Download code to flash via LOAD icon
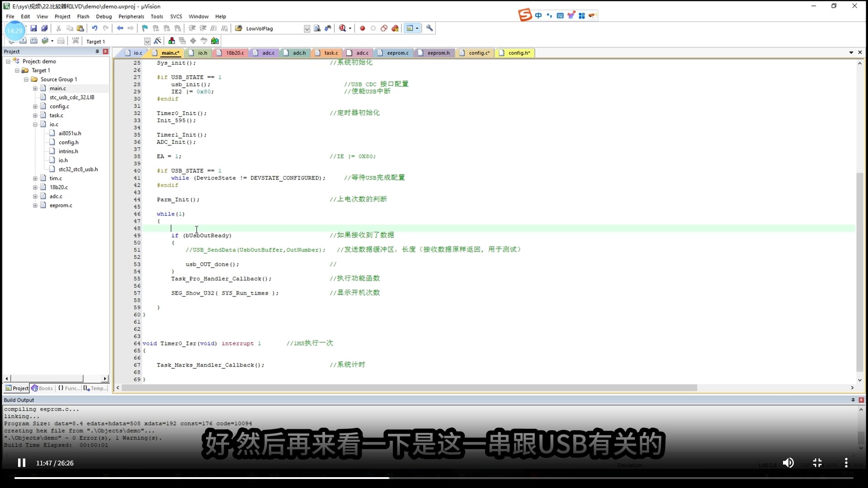The width and height of the screenshot is (868, 488). click(x=75, y=41)
